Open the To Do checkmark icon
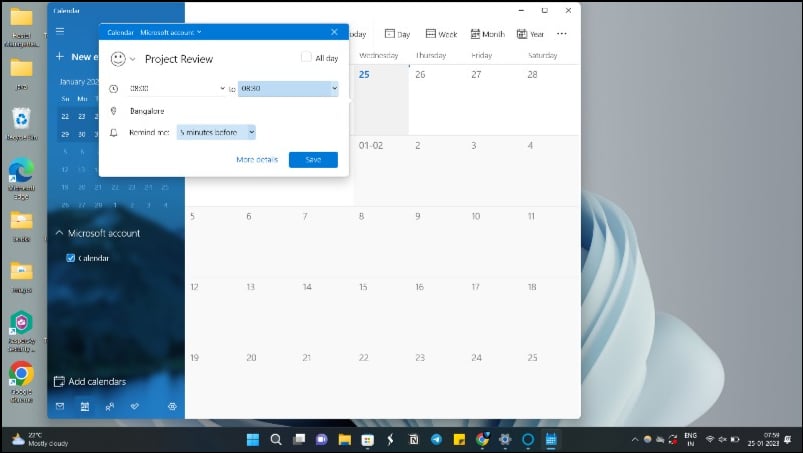 tap(135, 406)
